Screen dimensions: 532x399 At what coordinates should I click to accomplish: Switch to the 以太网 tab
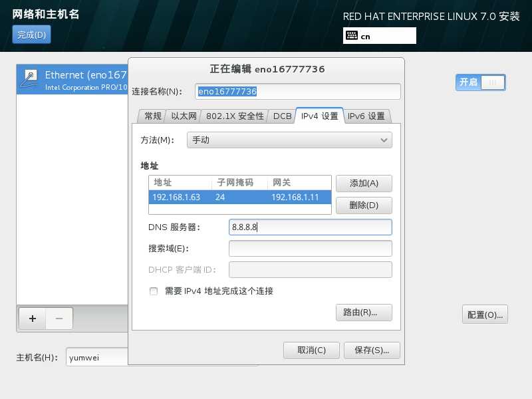(184, 116)
